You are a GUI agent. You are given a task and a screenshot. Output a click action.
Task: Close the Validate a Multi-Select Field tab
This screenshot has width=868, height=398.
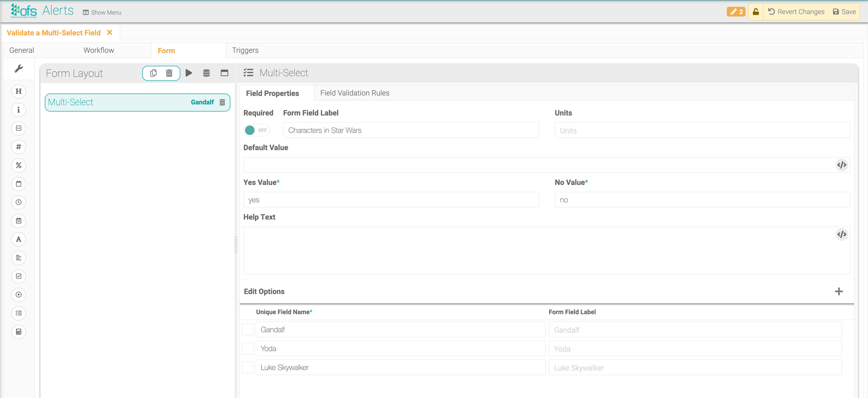coord(110,32)
